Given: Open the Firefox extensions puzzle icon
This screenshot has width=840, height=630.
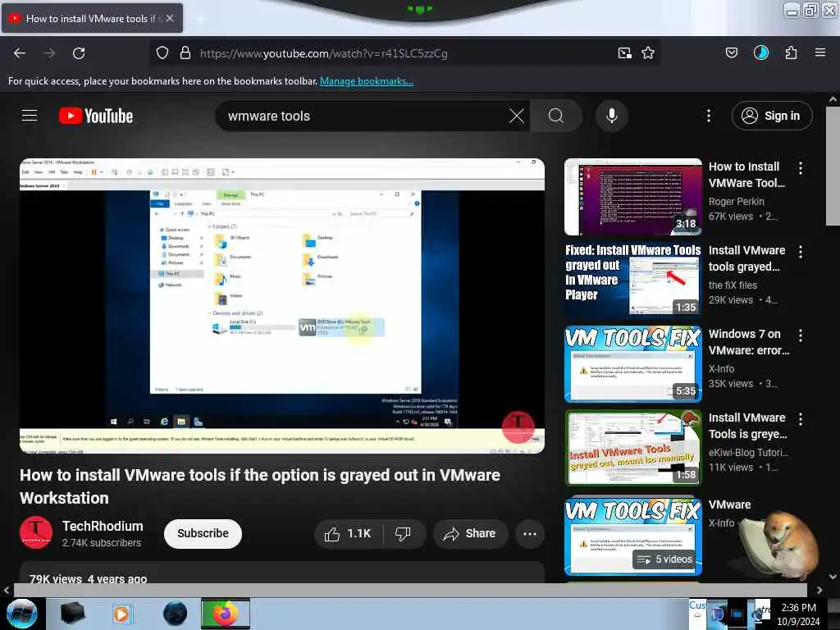Looking at the screenshot, I should click(x=791, y=53).
